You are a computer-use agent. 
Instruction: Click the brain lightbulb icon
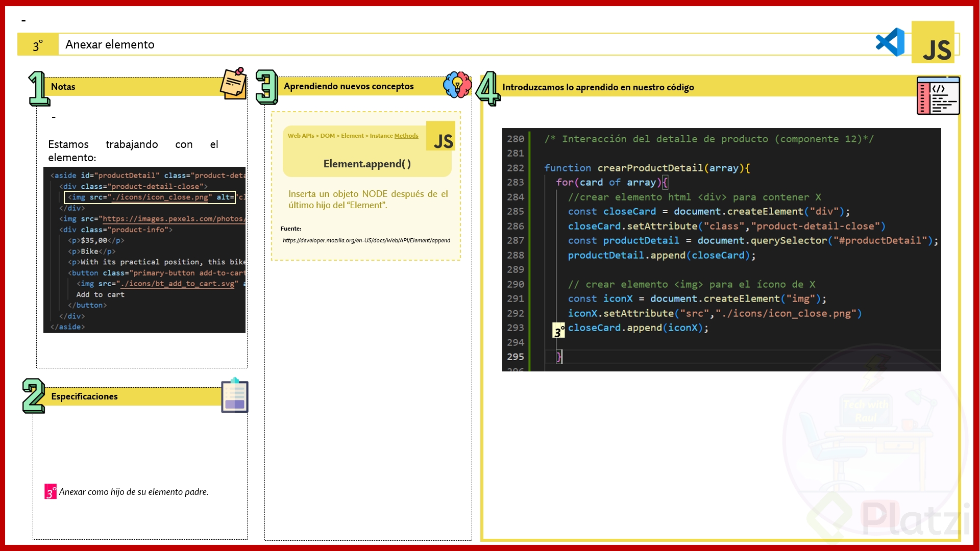457,85
